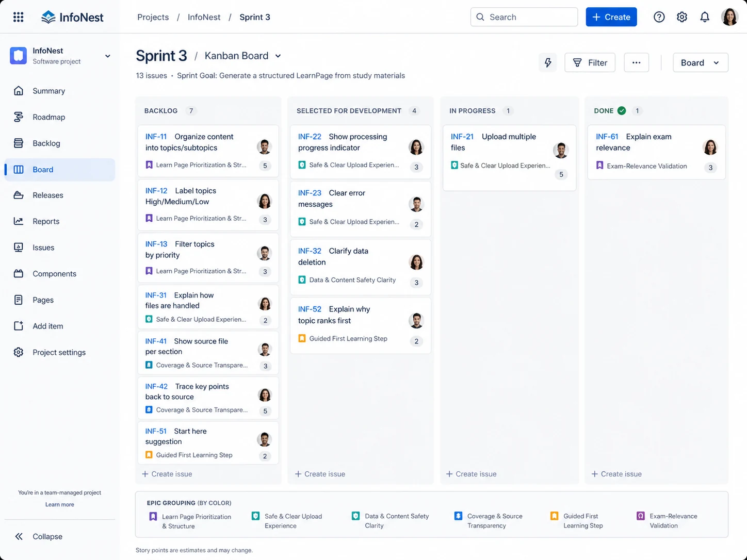
Task: Open the help question mark icon
Action: click(659, 17)
